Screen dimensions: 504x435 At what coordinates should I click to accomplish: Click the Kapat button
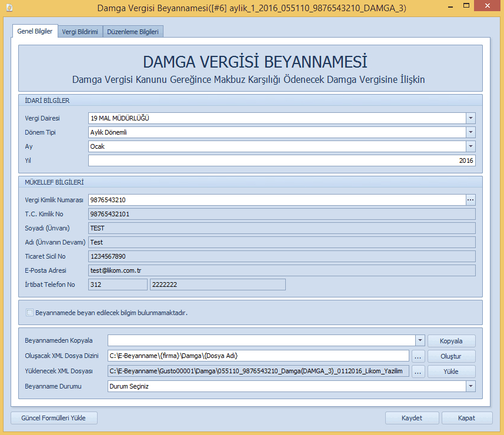pyautogui.click(x=467, y=418)
